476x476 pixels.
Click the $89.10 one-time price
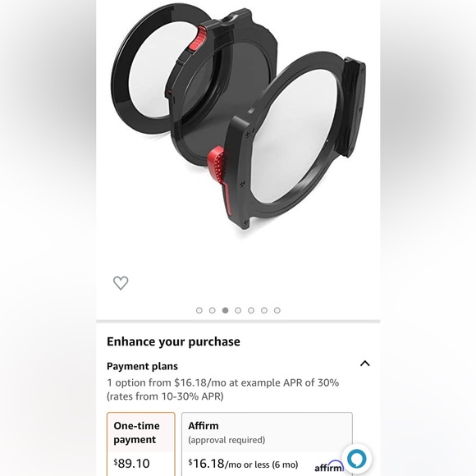[131, 464]
